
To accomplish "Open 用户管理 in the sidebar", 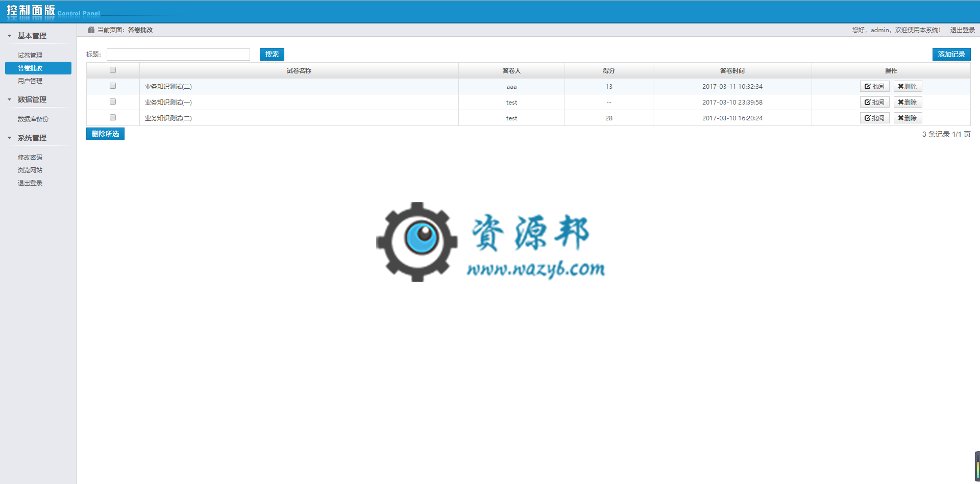I will point(30,81).
